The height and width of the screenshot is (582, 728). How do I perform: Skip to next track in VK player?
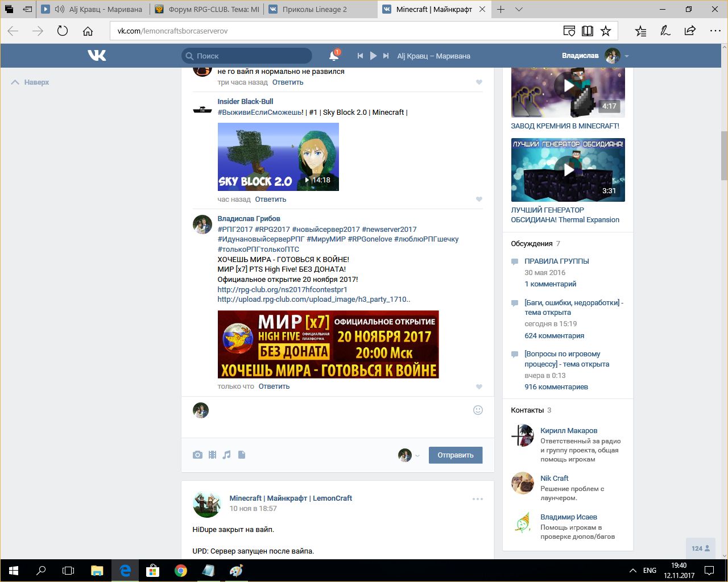pos(386,56)
